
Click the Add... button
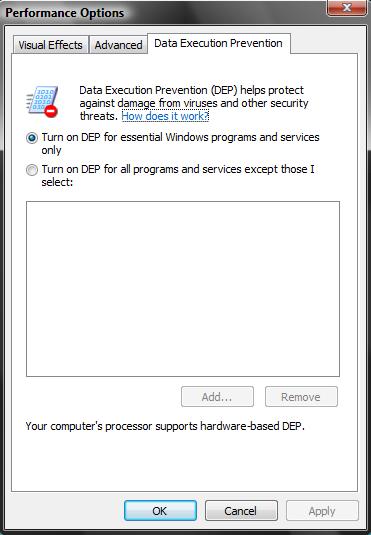[217, 396]
